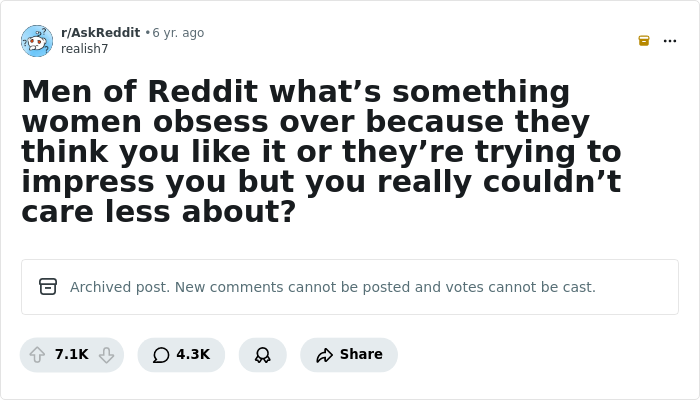Click the 7.1K vote score
The image size is (700, 400).
tap(72, 355)
